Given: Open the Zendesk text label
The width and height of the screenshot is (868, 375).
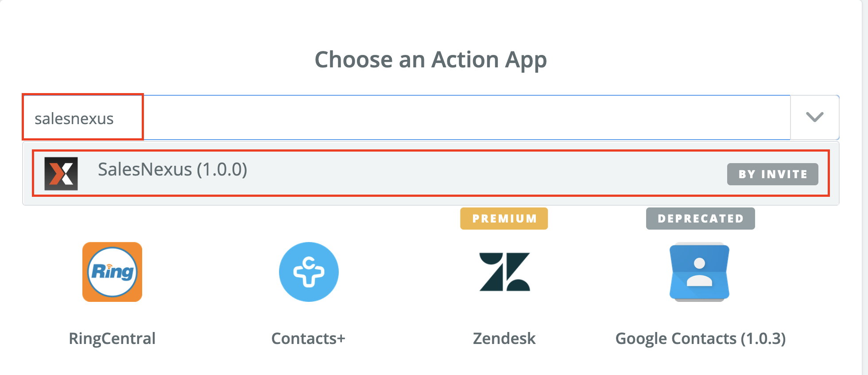Looking at the screenshot, I should point(504,339).
